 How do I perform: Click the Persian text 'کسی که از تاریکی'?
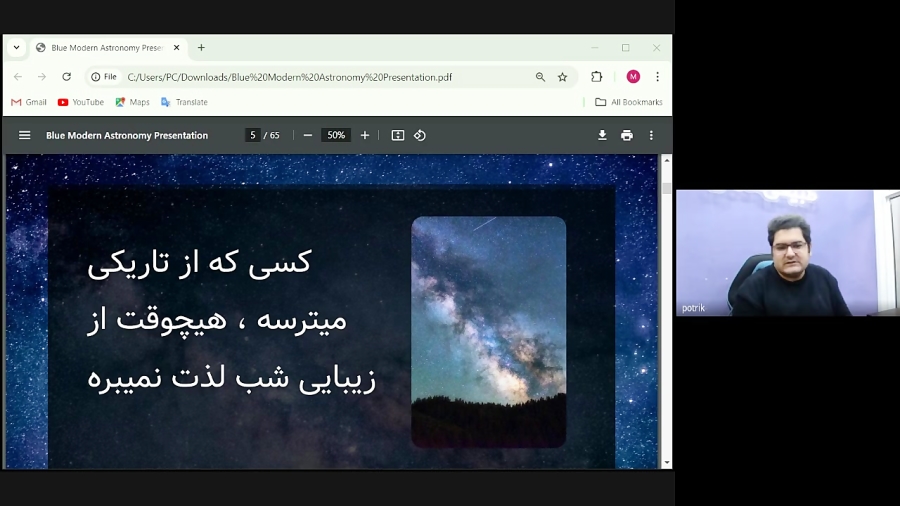point(199,263)
